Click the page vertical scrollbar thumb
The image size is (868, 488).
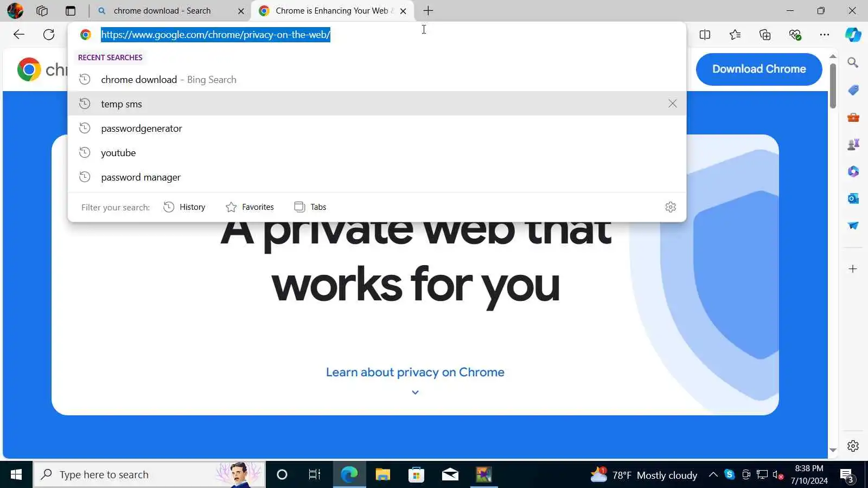833,86
